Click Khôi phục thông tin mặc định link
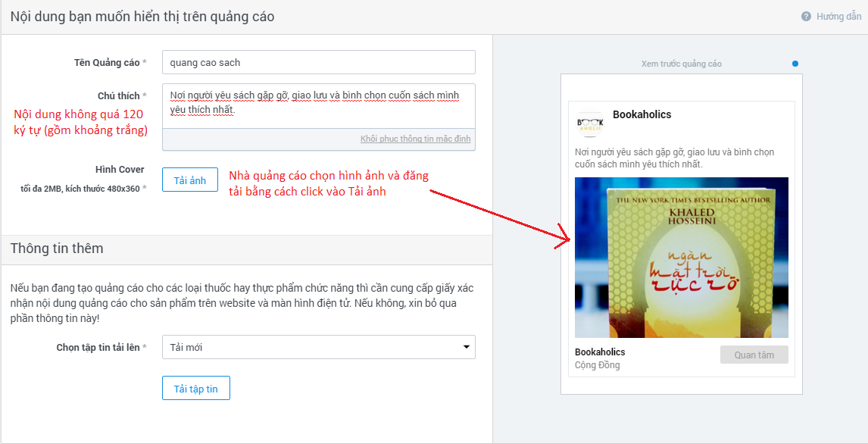Viewport: 868px width, 444px height. [x=415, y=139]
